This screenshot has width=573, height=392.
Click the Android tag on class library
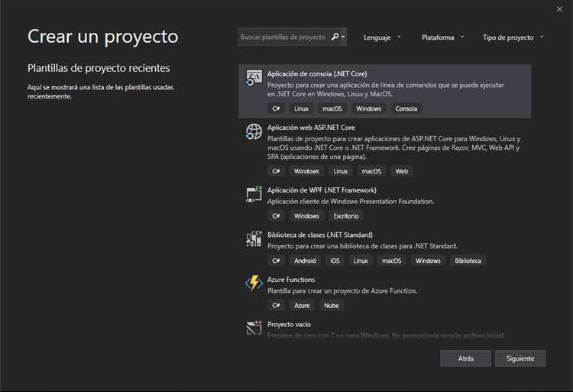305,261
